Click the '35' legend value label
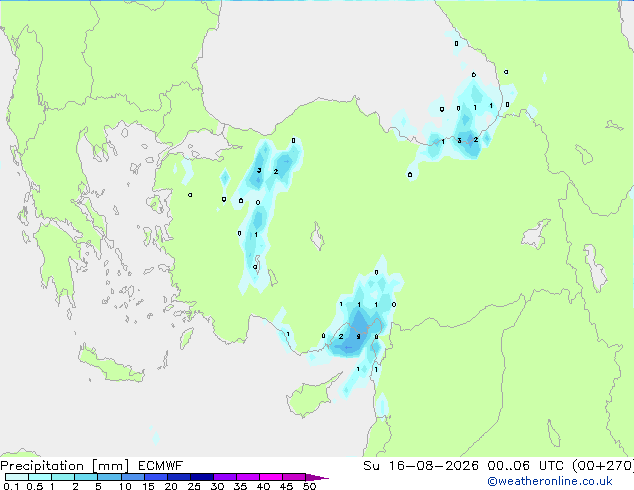The image size is (634, 490). click(x=240, y=486)
